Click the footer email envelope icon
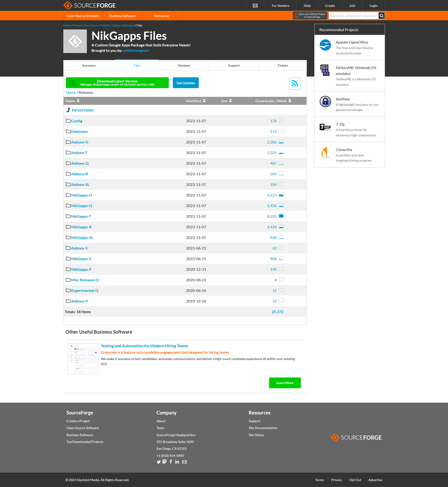This screenshot has height=487, width=448. (185, 462)
